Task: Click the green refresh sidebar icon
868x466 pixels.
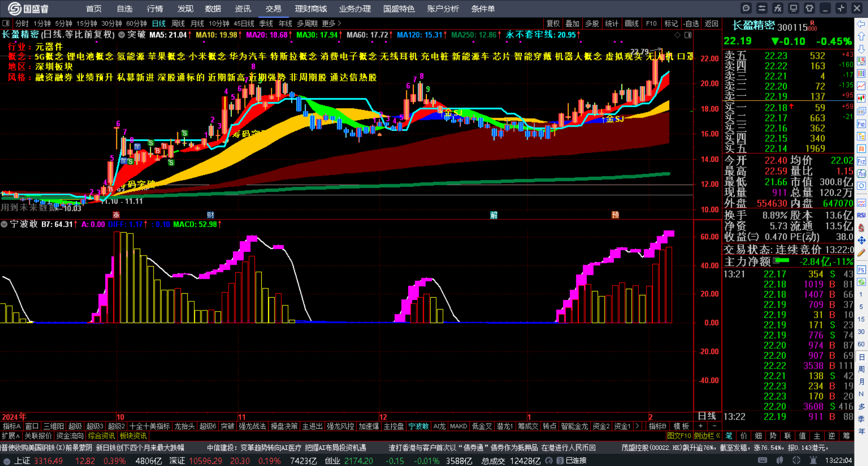Action: click(x=861, y=282)
